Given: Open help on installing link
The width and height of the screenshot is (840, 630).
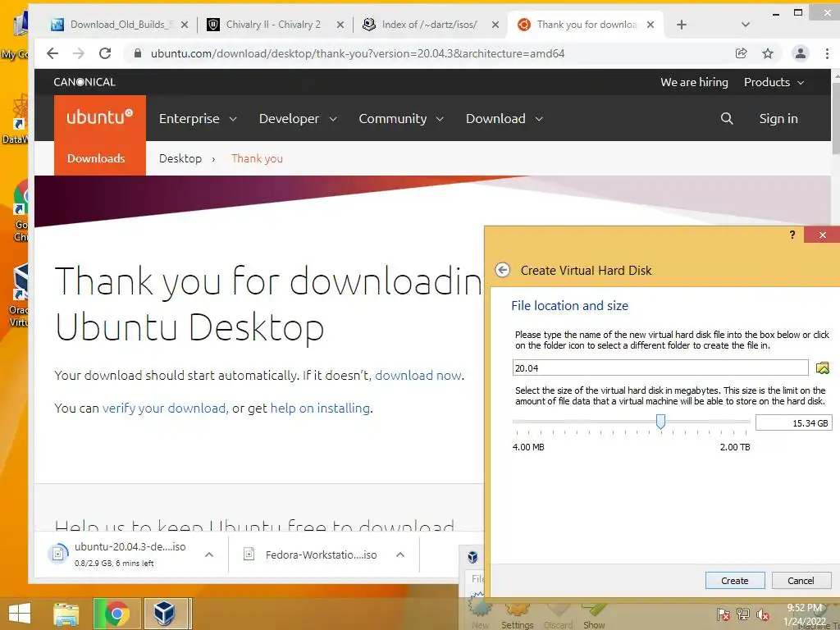Looking at the screenshot, I should click(x=321, y=409).
